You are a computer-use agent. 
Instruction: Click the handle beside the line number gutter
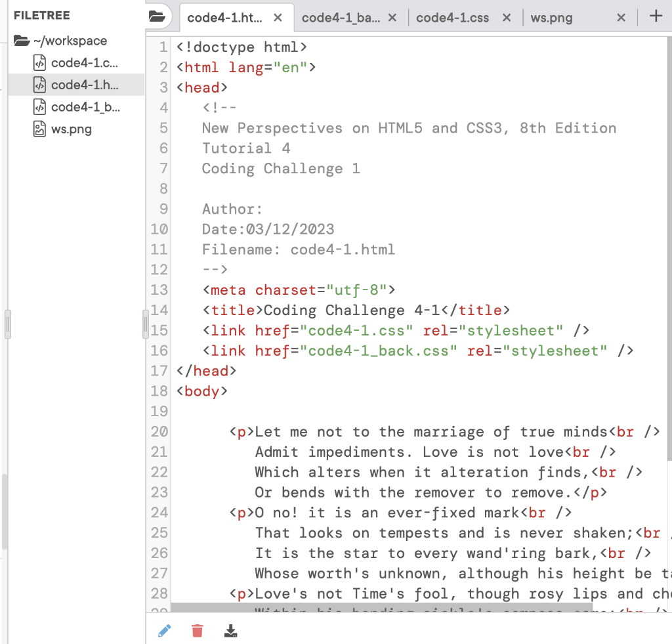point(146,324)
